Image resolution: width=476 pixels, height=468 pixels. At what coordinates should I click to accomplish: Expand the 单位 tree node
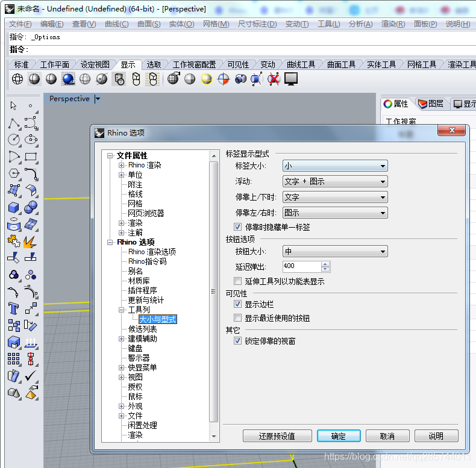[x=121, y=175]
